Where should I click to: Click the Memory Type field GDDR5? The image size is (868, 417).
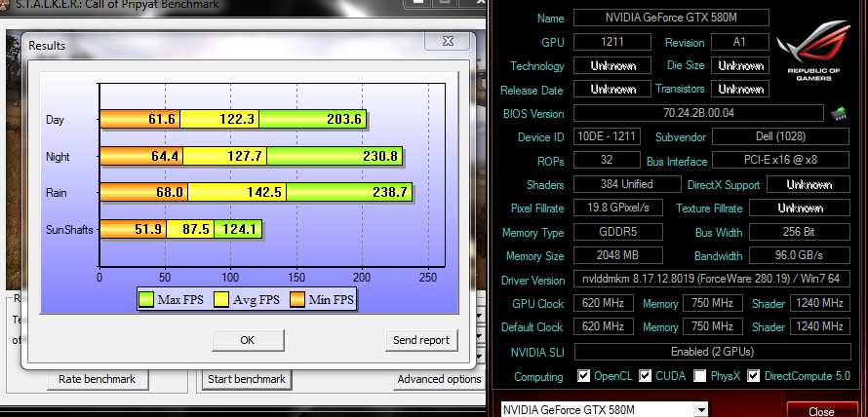tap(618, 232)
